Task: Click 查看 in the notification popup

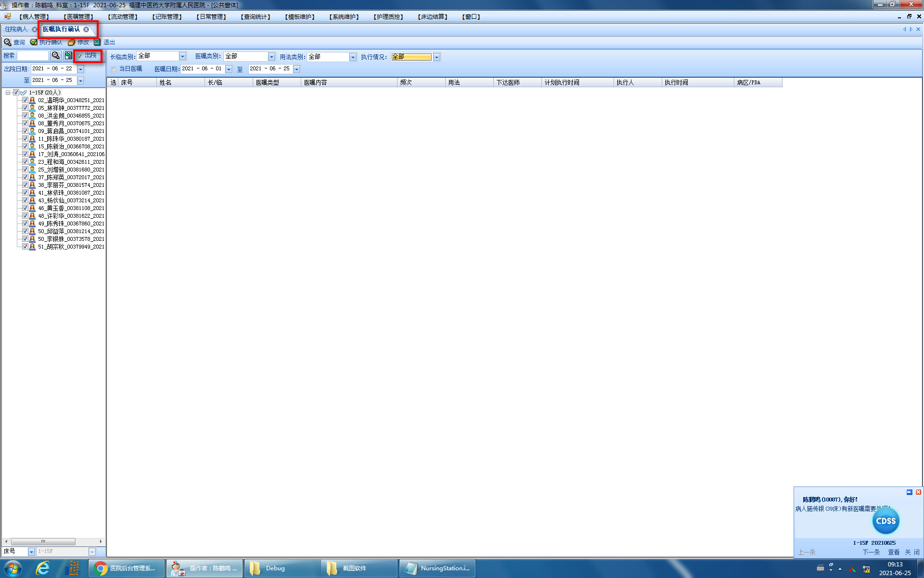Action: pyautogui.click(x=893, y=552)
